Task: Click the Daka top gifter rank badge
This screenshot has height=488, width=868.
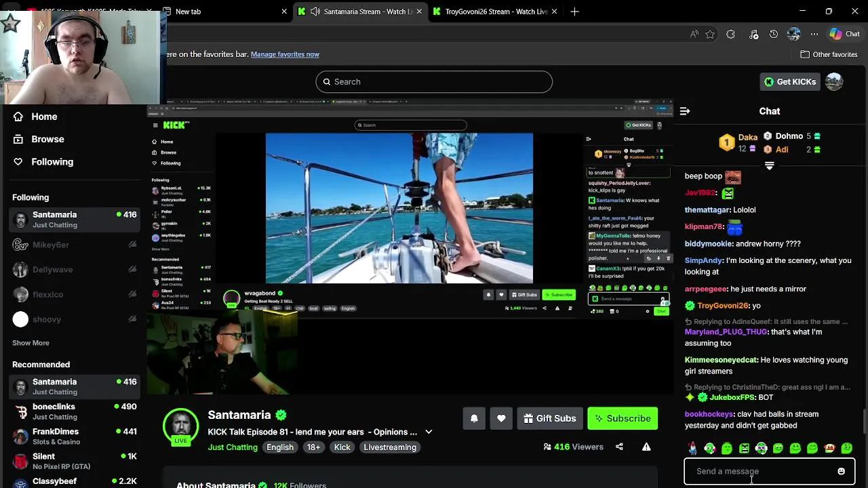Action: [x=726, y=142]
